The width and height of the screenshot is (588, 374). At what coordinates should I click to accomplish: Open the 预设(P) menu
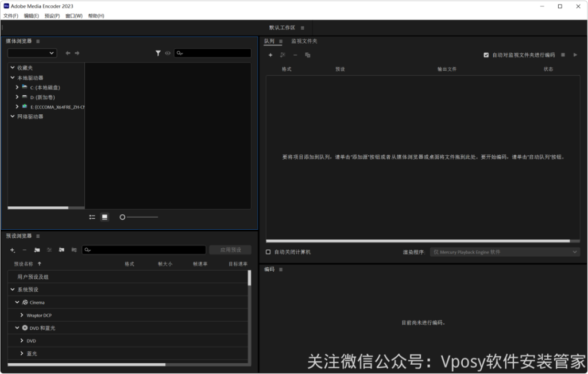(x=52, y=16)
